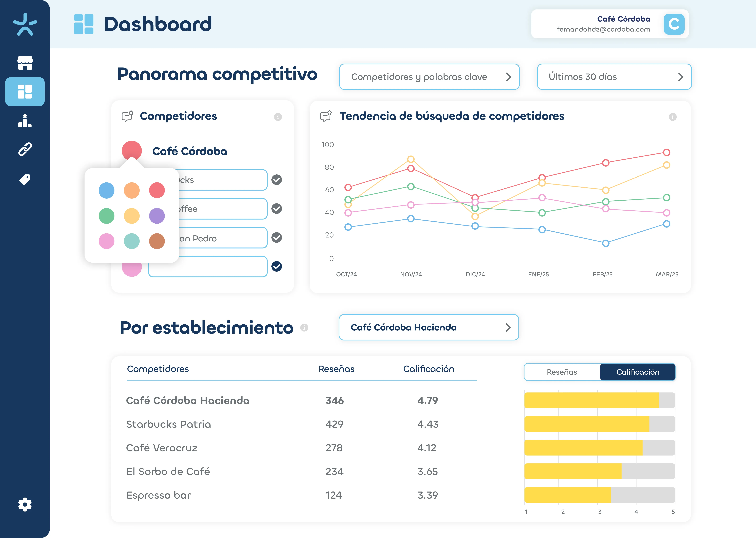Open the ranking podium sidebar icon

(x=25, y=121)
